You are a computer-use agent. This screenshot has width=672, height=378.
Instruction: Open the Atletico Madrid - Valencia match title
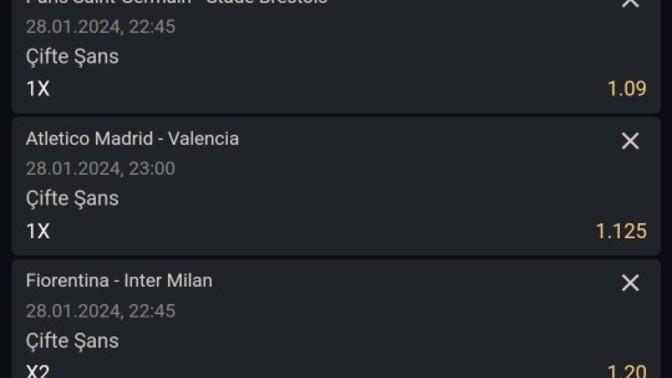click(x=132, y=139)
